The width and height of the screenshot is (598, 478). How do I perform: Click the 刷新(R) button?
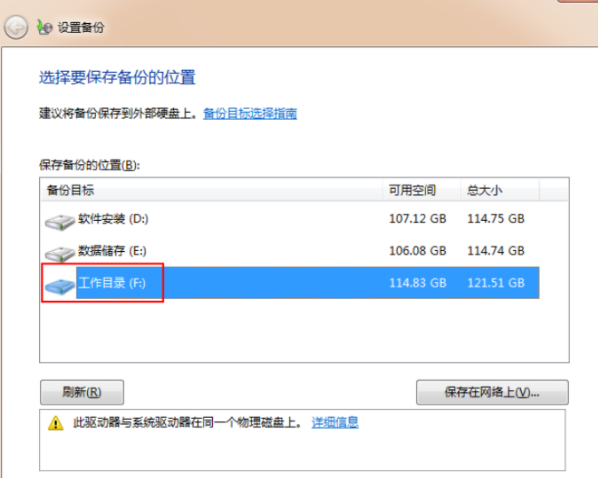[82, 392]
